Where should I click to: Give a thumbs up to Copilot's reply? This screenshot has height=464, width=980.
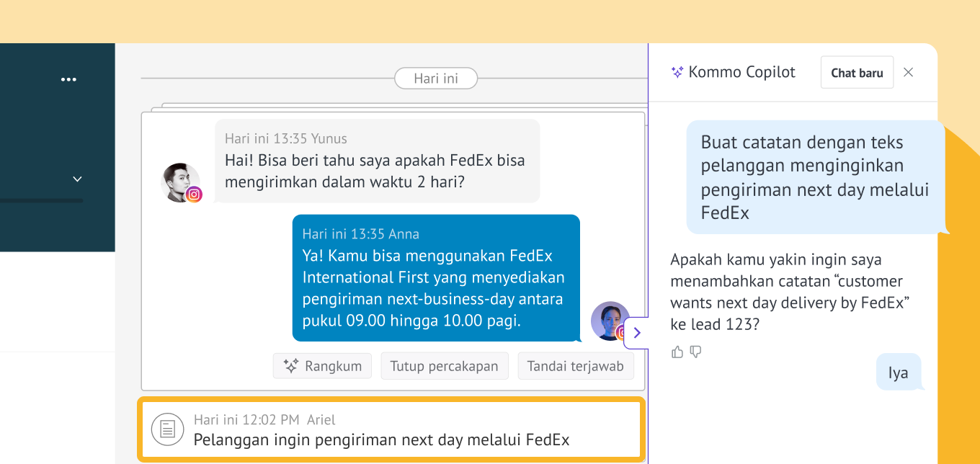pos(677,352)
